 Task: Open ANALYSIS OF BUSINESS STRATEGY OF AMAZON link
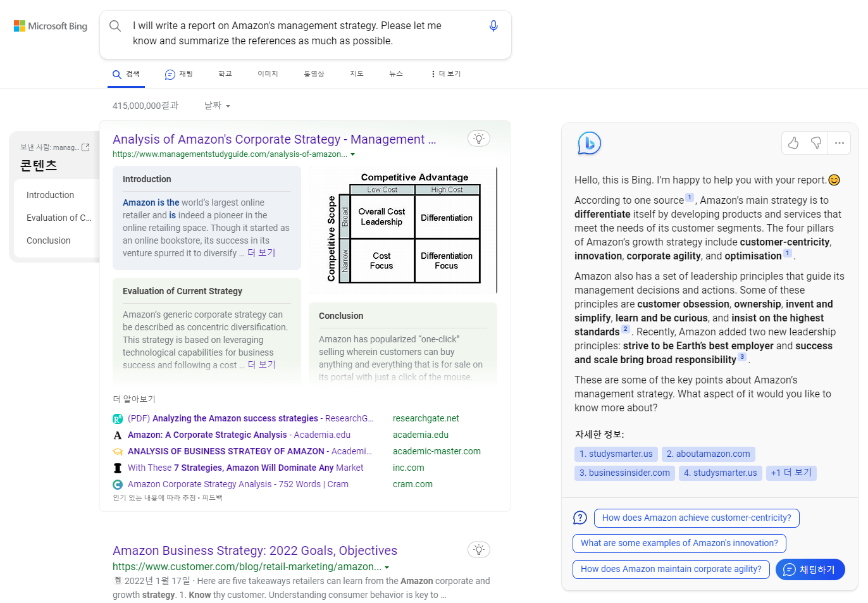(x=250, y=451)
